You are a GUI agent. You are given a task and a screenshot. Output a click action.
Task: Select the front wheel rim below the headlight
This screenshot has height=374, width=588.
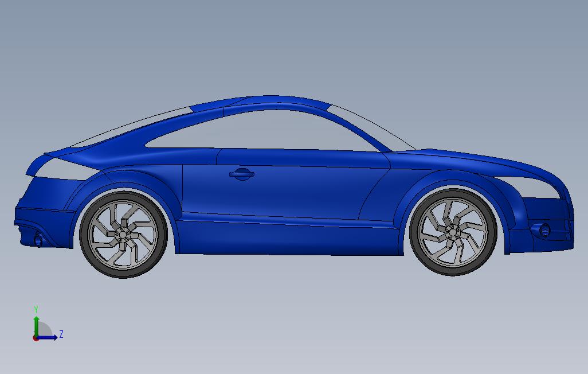click(453, 232)
